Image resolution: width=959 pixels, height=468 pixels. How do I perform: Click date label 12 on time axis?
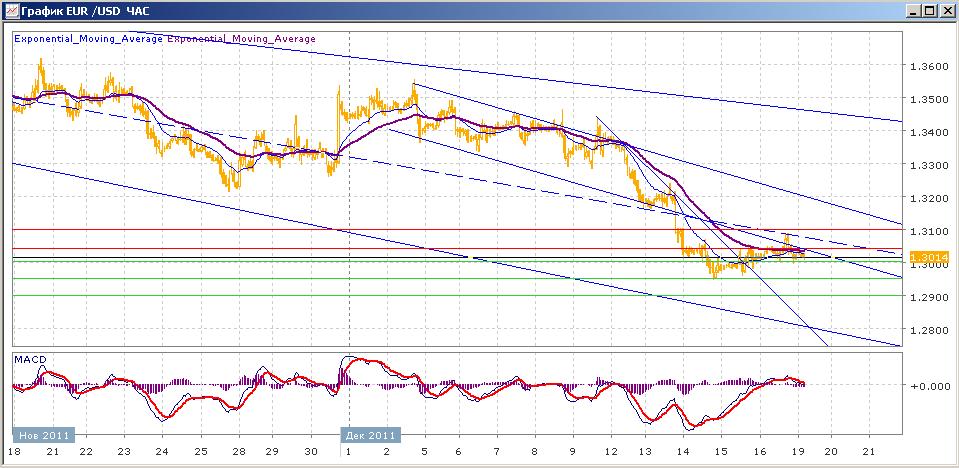click(x=610, y=451)
